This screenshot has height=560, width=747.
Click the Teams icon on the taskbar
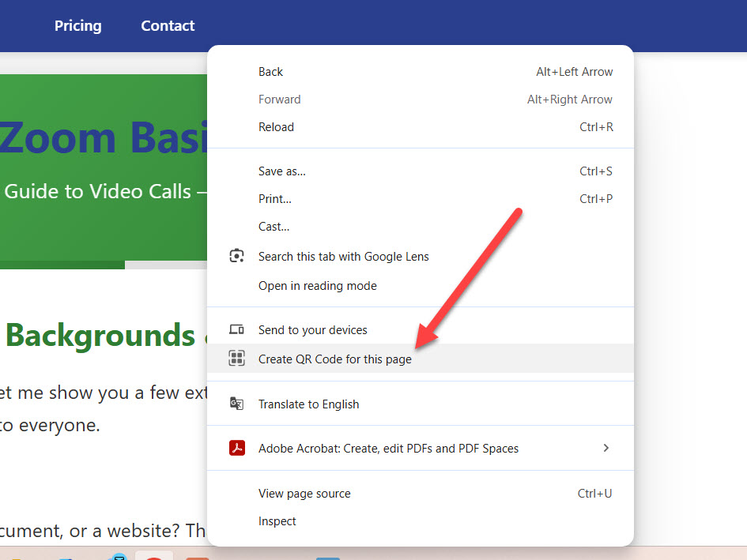(x=328, y=557)
